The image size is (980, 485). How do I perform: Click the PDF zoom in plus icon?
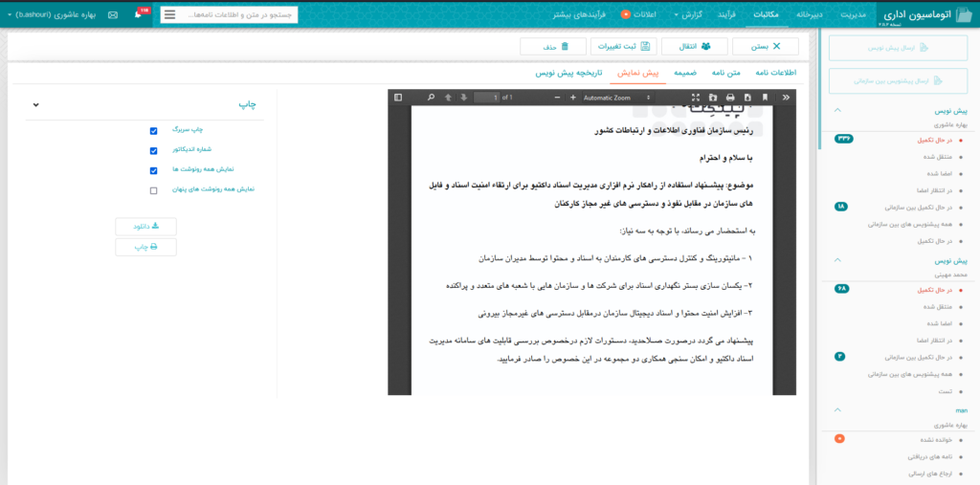[573, 98]
